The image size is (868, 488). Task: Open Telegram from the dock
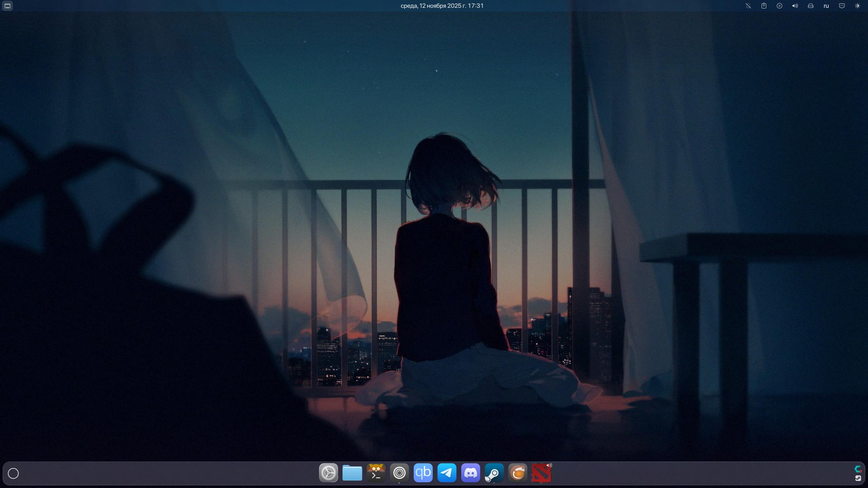pos(447,473)
